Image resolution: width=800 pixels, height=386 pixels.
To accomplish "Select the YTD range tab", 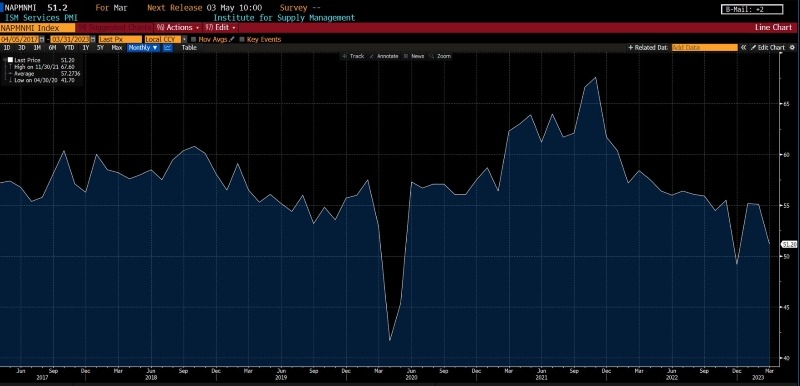I will pyautogui.click(x=68, y=47).
